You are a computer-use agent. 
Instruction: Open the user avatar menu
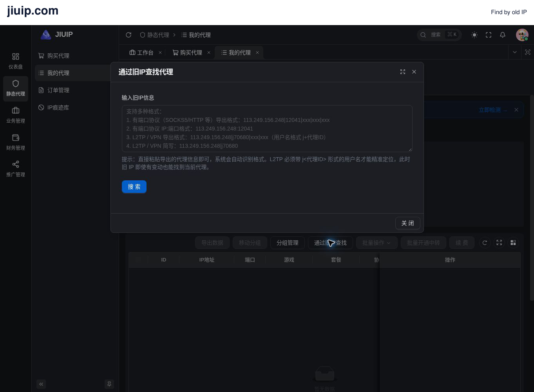(x=522, y=35)
